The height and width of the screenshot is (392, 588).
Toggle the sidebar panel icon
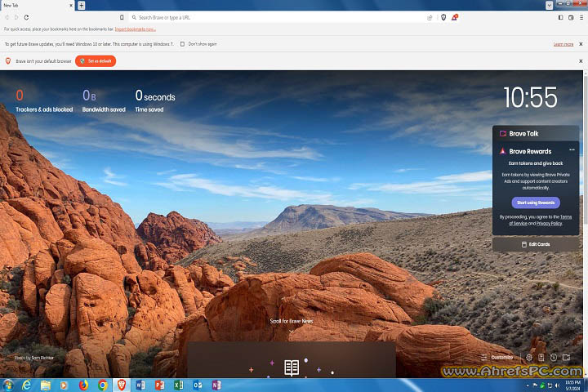point(560,17)
